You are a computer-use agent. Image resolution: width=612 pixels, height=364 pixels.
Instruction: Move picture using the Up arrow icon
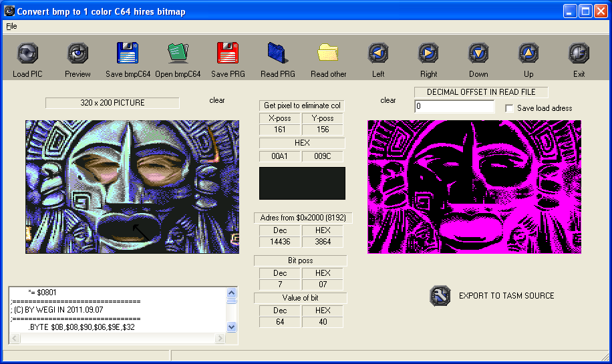pyautogui.click(x=528, y=53)
